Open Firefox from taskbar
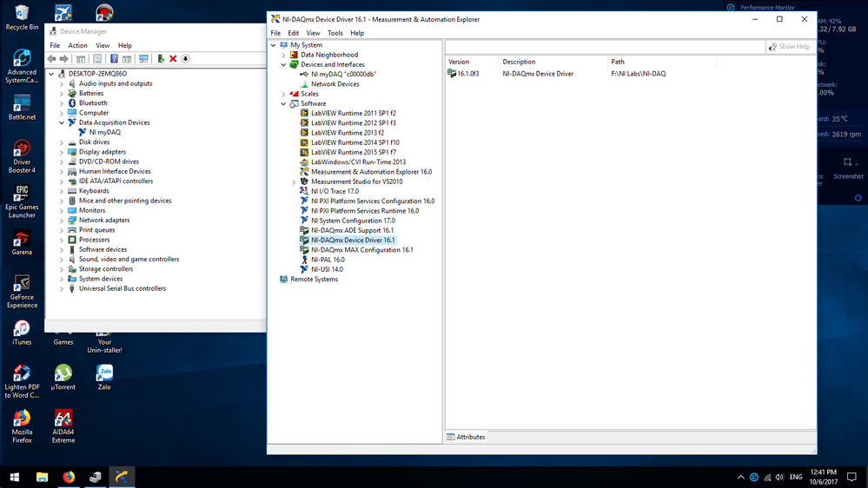 tap(69, 477)
